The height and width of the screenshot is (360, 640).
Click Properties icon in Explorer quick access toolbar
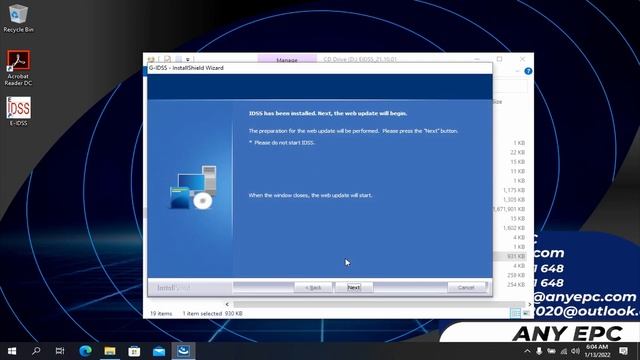167,59
